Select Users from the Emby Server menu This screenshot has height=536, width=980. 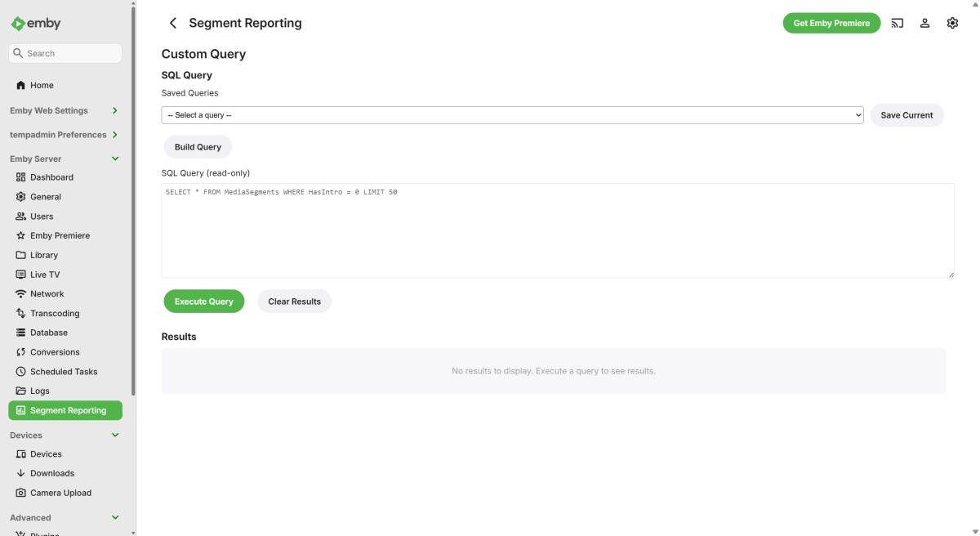coord(40,216)
